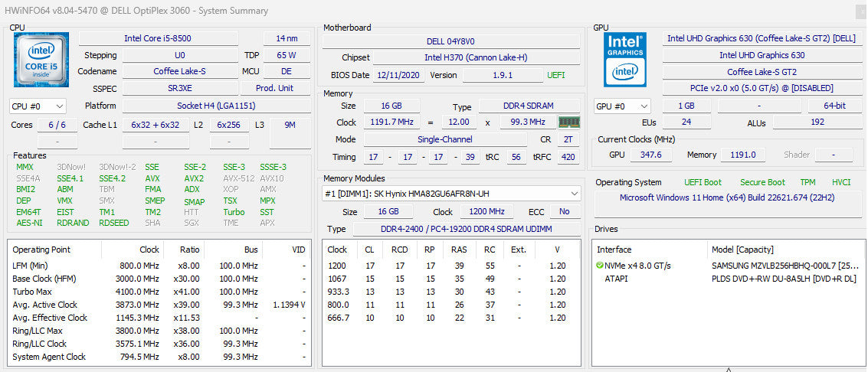The height and width of the screenshot is (372, 868).
Task: Click the Intel Core i5-8500 name field
Action: click(159, 38)
